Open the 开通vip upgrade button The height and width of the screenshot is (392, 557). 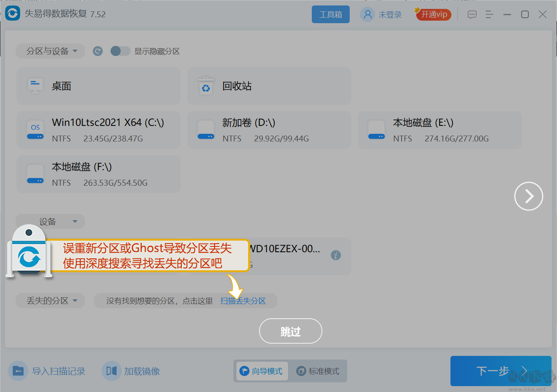pos(433,14)
